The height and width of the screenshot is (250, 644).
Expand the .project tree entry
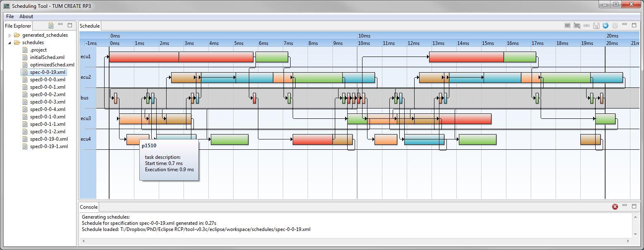38,50
